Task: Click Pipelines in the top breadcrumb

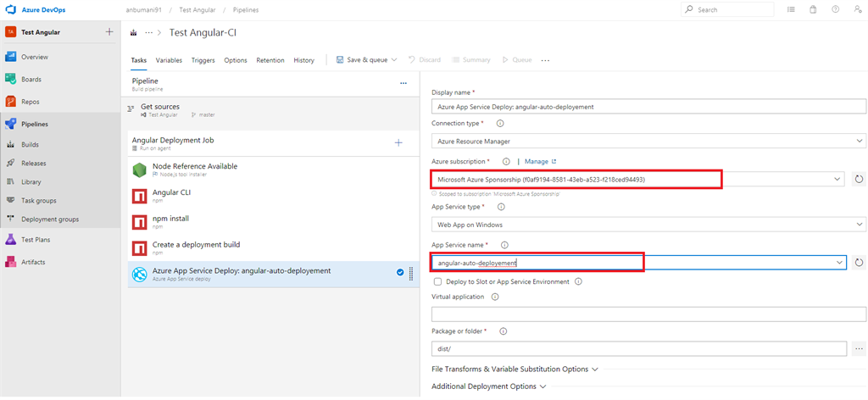Action: tap(246, 10)
